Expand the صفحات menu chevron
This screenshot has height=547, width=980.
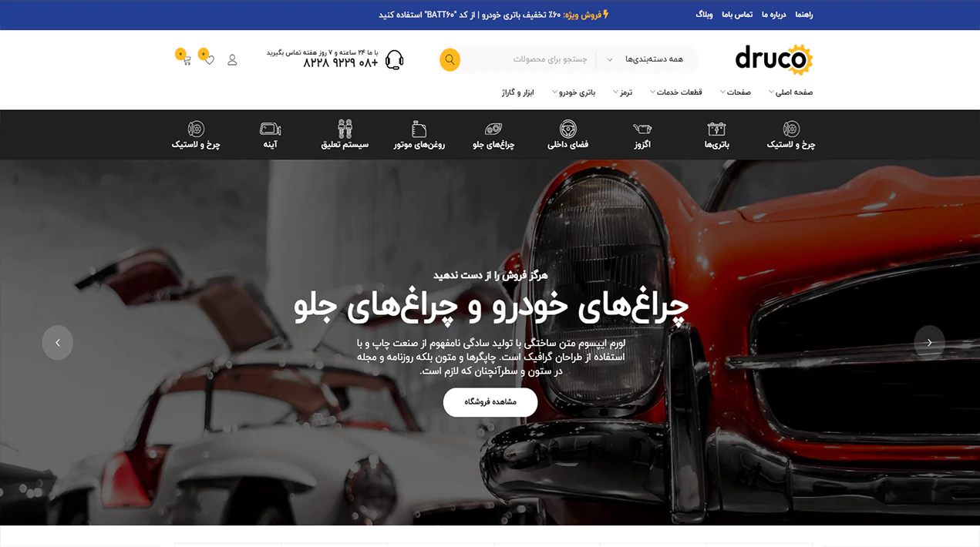pyautogui.click(x=722, y=92)
